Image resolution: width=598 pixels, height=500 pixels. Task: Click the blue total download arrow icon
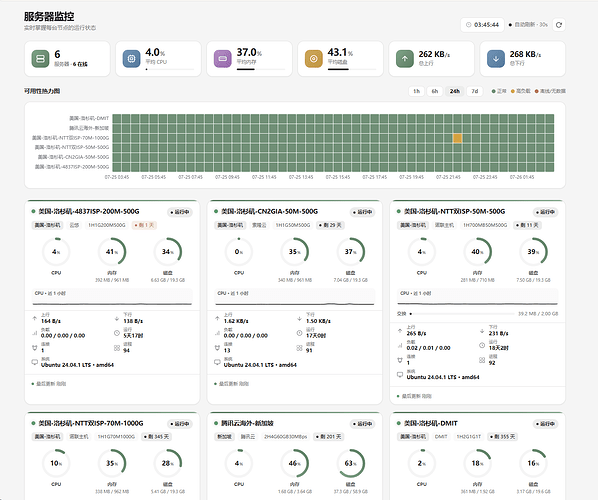point(496,59)
